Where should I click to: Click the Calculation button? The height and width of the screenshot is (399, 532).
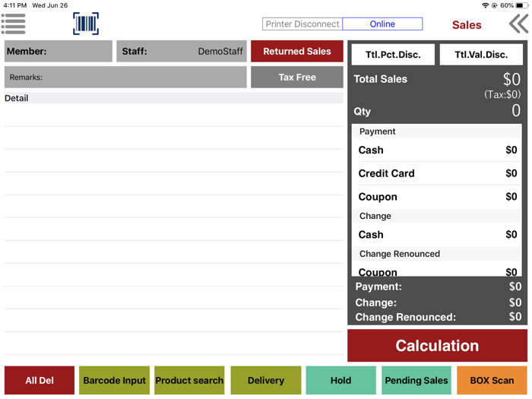437,345
